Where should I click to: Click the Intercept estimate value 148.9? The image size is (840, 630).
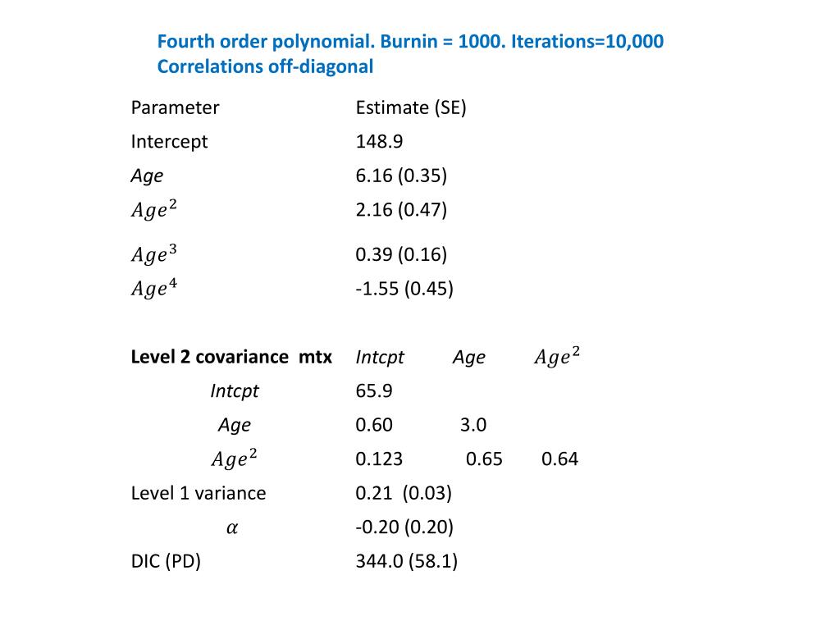coord(379,142)
